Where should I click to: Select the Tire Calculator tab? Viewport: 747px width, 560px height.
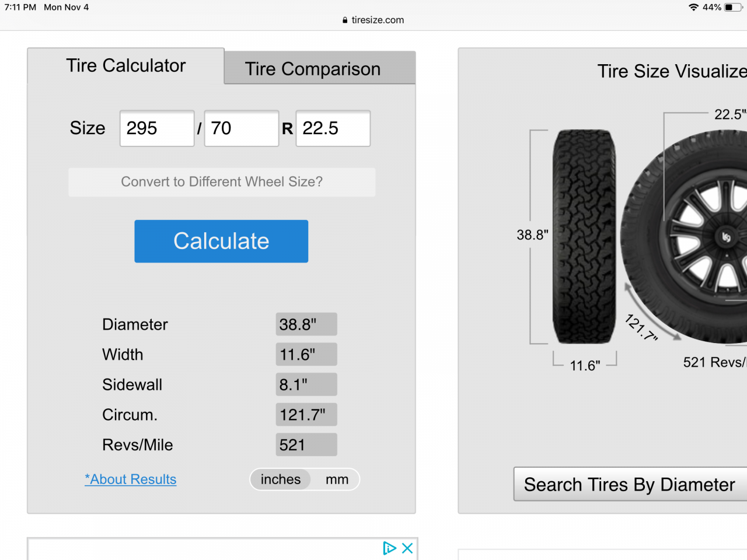[x=125, y=66]
